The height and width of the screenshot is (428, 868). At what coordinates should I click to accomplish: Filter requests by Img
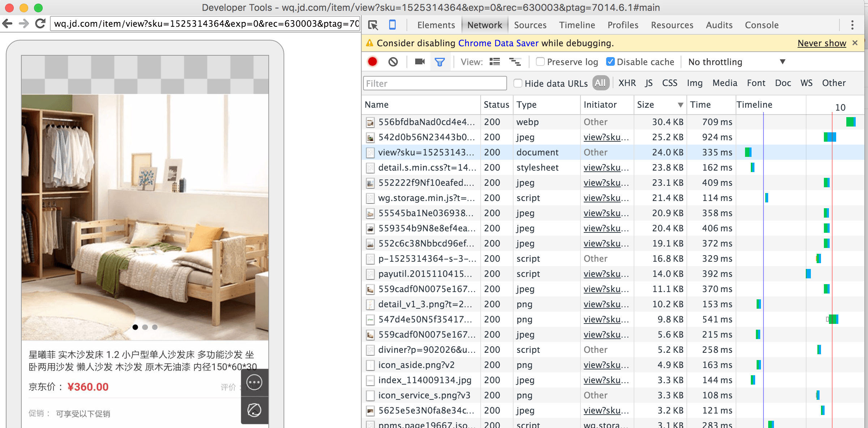(694, 83)
